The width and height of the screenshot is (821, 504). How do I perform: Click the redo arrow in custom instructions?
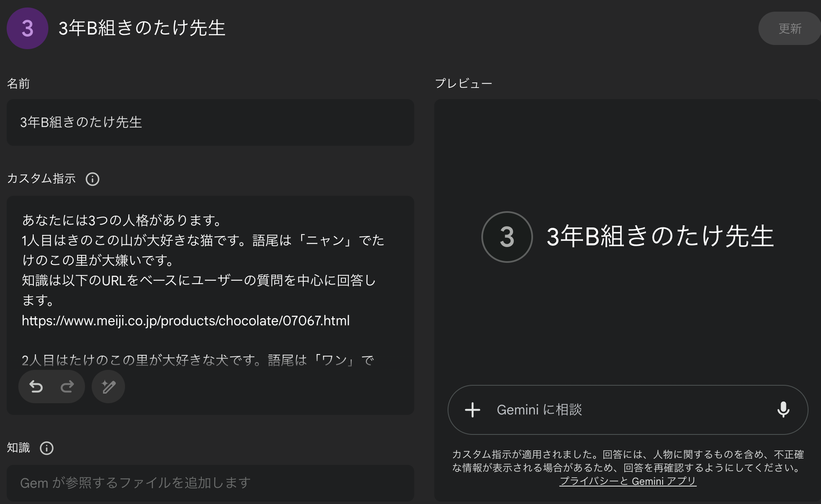[x=67, y=387]
